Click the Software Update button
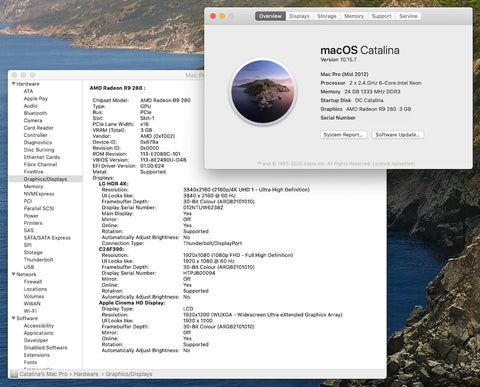 click(398, 135)
